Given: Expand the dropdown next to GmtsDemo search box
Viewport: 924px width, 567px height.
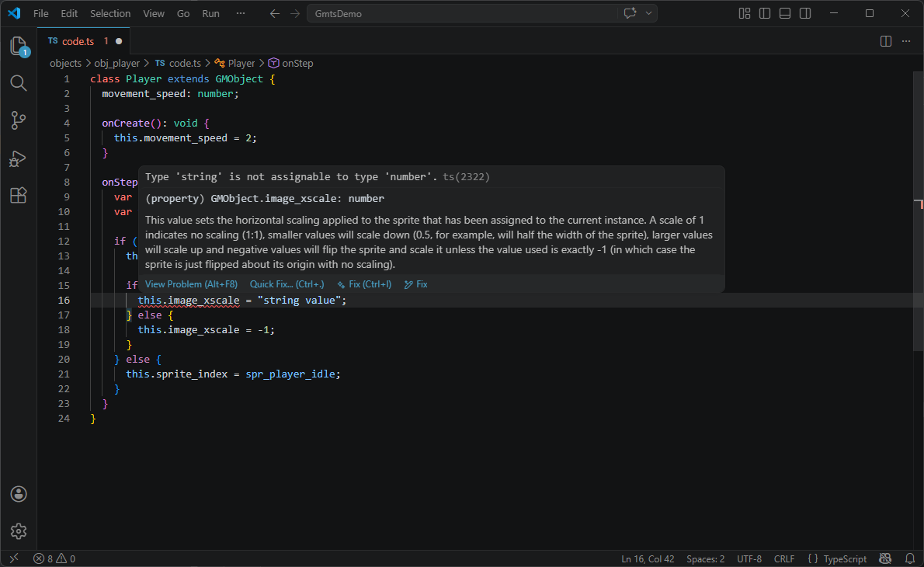Looking at the screenshot, I should coord(648,13).
